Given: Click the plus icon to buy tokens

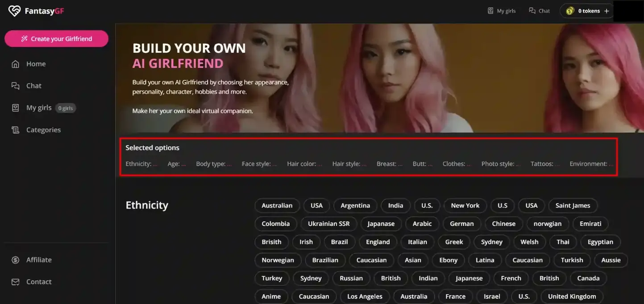Looking at the screenshot, I should 606,10.
